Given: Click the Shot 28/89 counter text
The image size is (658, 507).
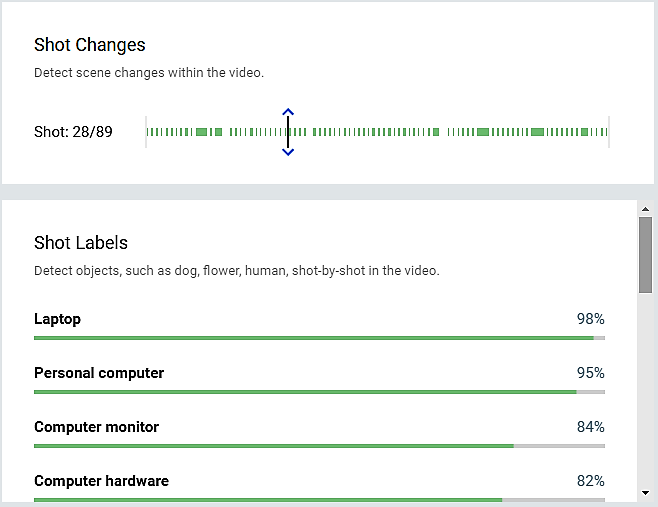Looking at the screenshot, I should (x=73, y=132).
